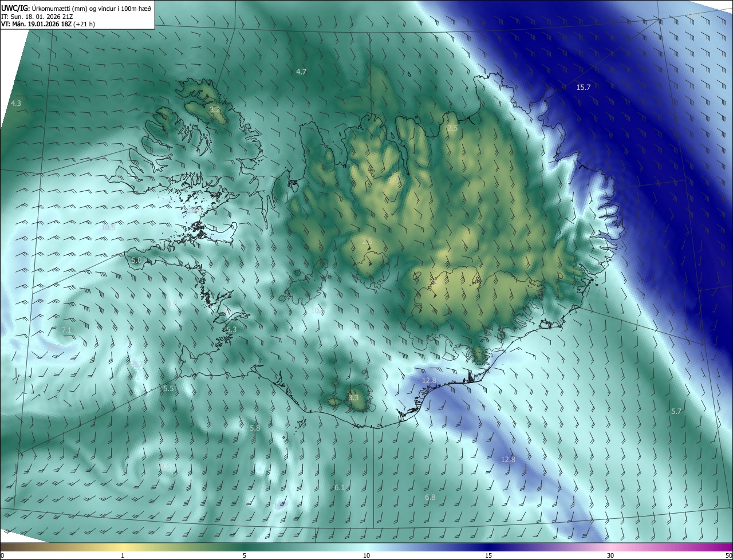Click the colour scale tick label 1

click(123, 555)
